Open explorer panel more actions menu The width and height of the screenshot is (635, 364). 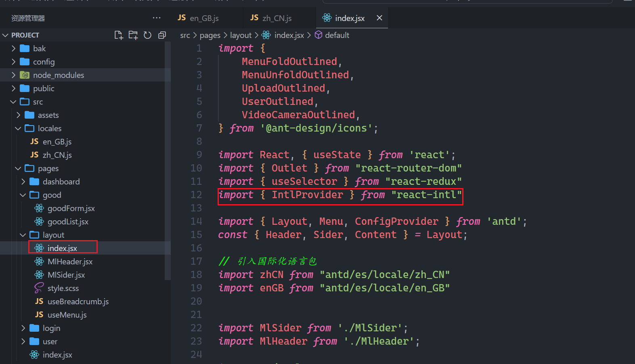(157, 18)
